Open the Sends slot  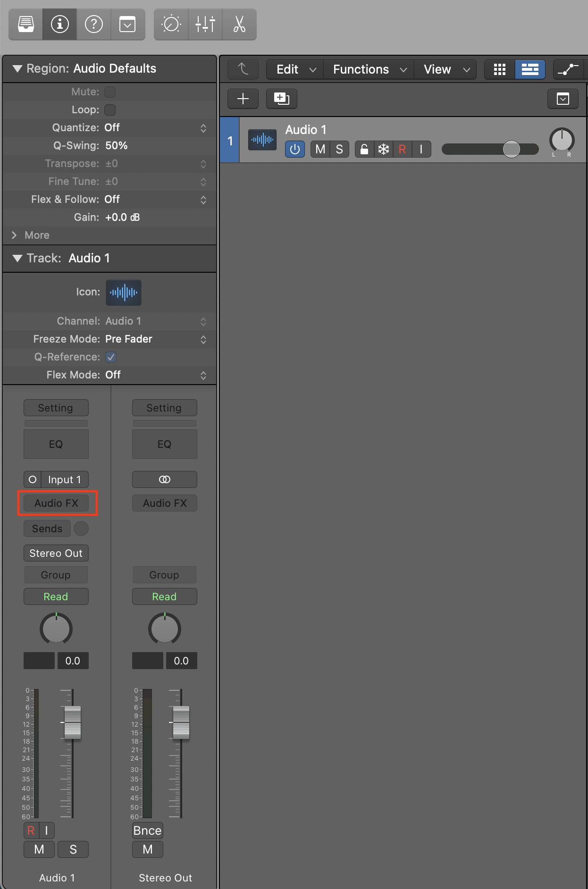47,528
